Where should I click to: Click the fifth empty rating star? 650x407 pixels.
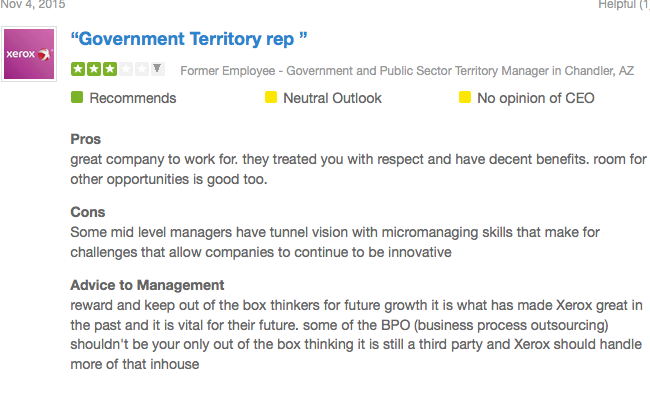(141, 69)
